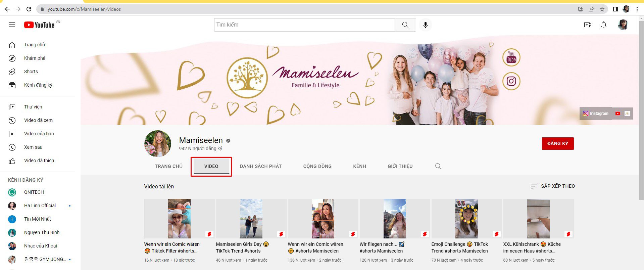Screen dimensions: 644x270
Task: Open Video đã thích list
Action: pyautogui.click(x=38, y=161)
